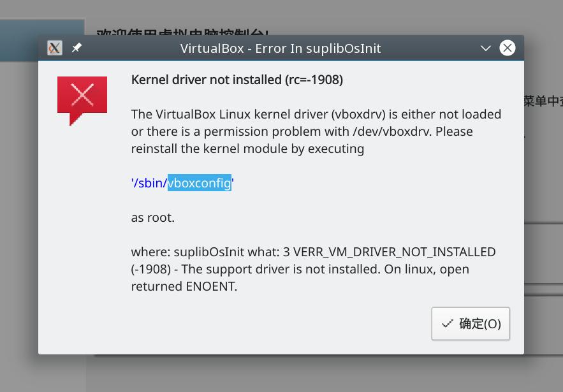The width and height of the screenshot is (563, 392).
Task: Click the Kernel driver not installed heading
Action: (x=237, y=80)
